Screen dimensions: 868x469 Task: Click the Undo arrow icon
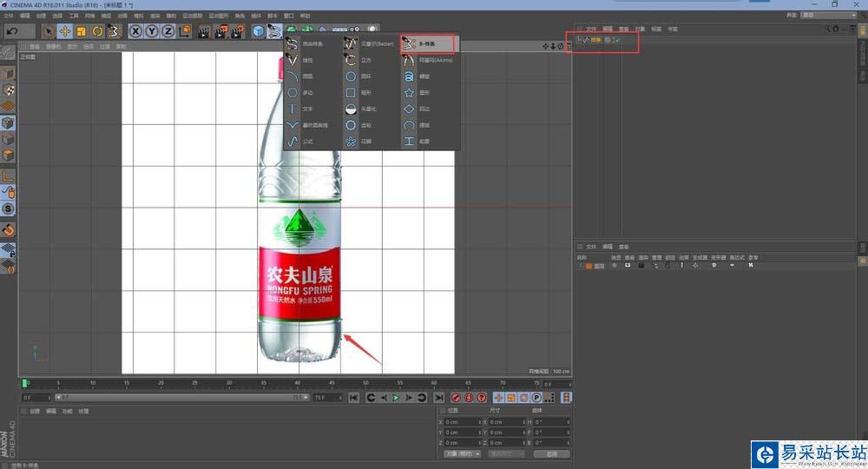click(x=11, y=31)
